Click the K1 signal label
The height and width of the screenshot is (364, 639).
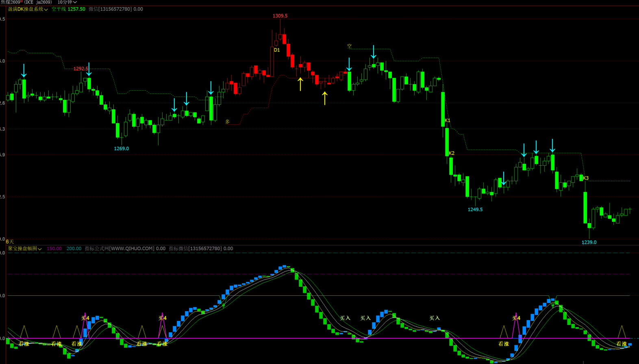tap(448, 121)
